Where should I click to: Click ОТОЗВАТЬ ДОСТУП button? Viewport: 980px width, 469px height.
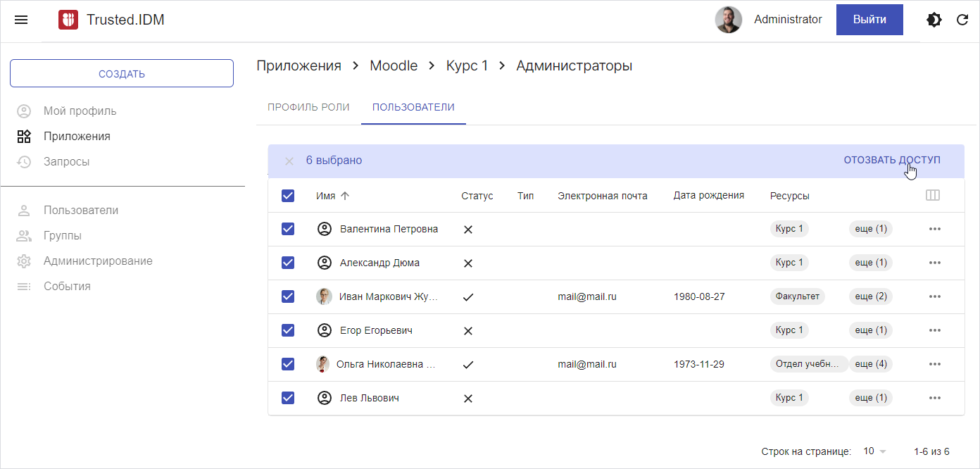892,161
